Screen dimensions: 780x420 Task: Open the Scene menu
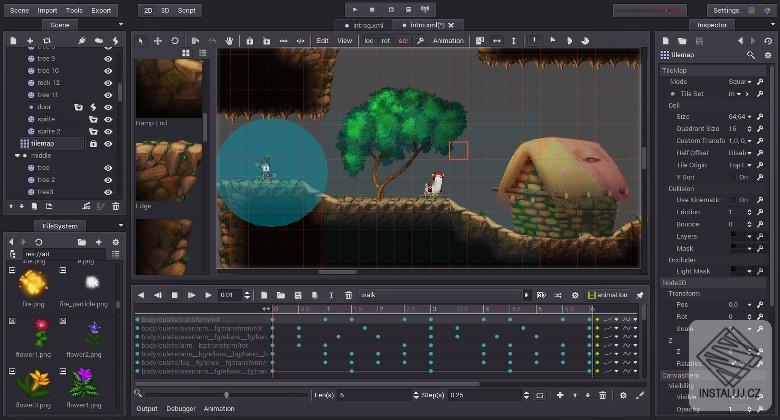pos(20,10)
